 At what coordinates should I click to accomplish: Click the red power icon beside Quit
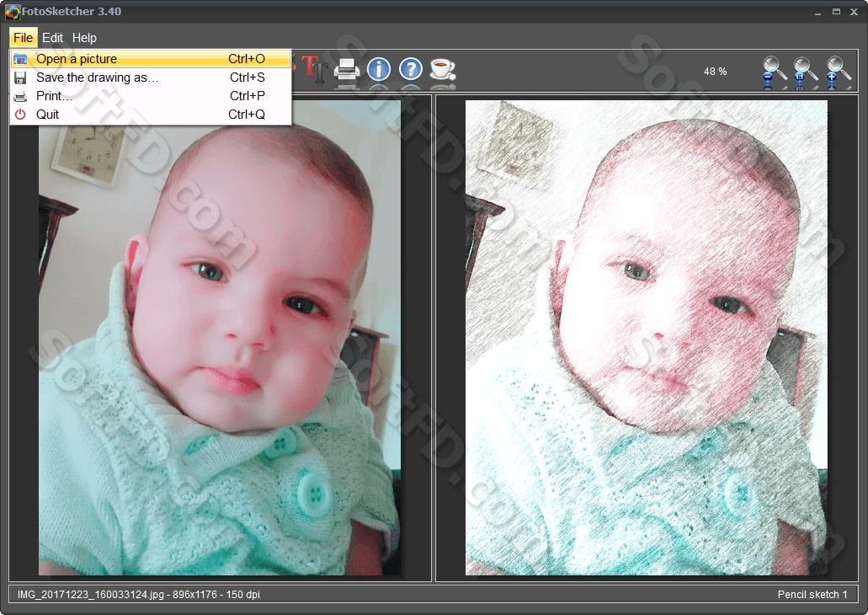tap(20, 114)
